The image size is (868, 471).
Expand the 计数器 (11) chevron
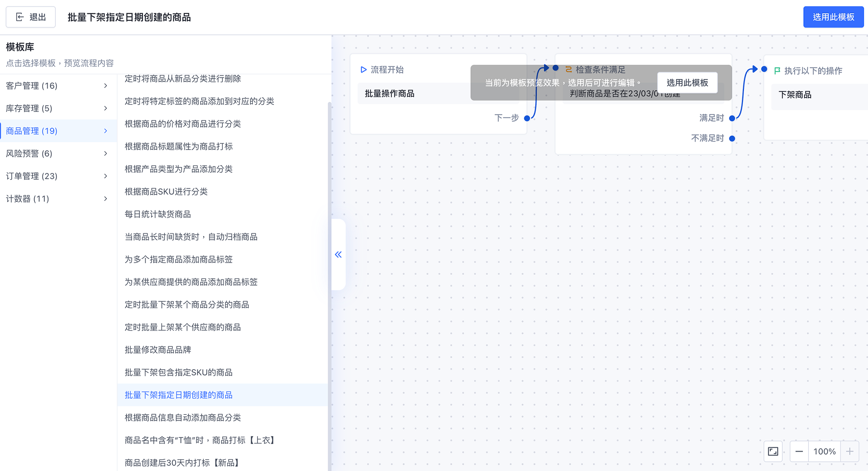click(106, 198)
